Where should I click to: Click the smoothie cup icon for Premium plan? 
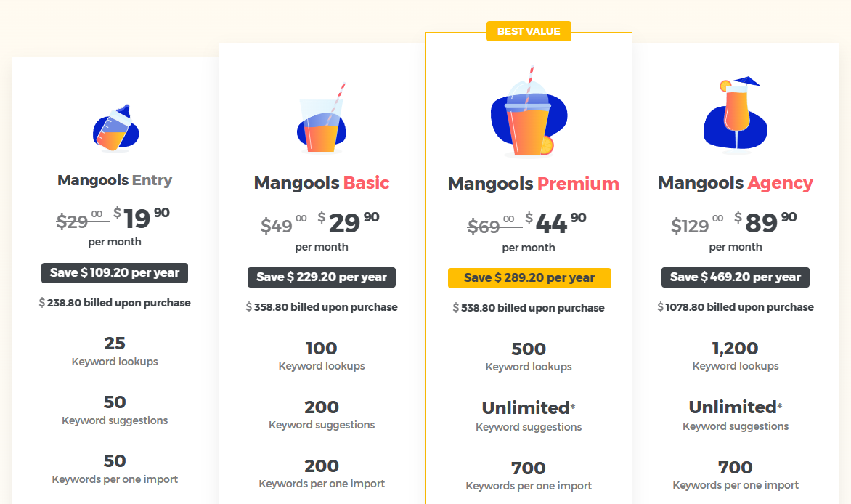pos(529,112)
